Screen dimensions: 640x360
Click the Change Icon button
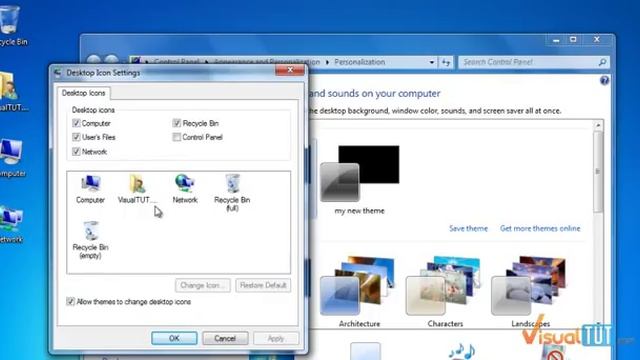202,285
